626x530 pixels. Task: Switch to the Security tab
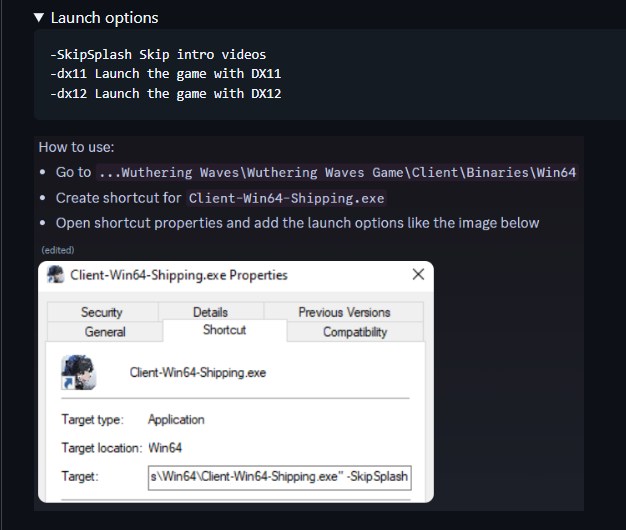tap(102, 312)
